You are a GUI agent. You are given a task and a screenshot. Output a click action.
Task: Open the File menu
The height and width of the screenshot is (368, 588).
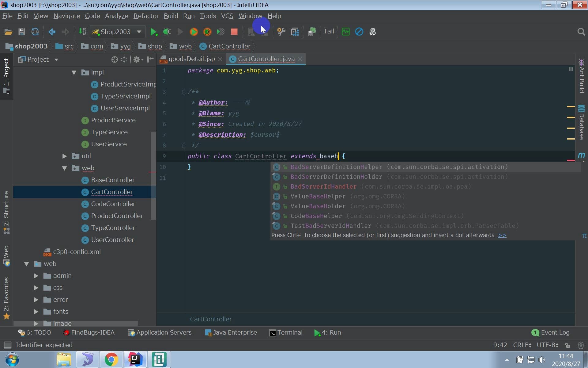click(x=7, y=16)
